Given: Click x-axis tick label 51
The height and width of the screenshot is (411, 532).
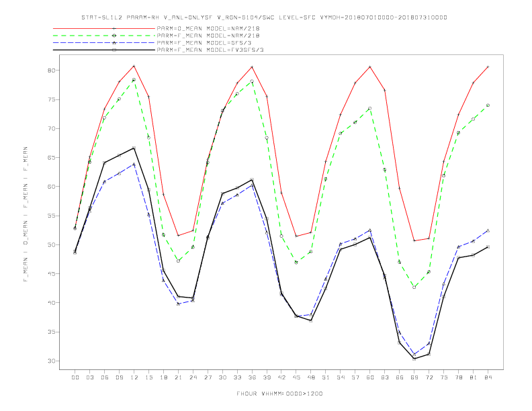Looking at the screenshot, I should click(326, 377).
